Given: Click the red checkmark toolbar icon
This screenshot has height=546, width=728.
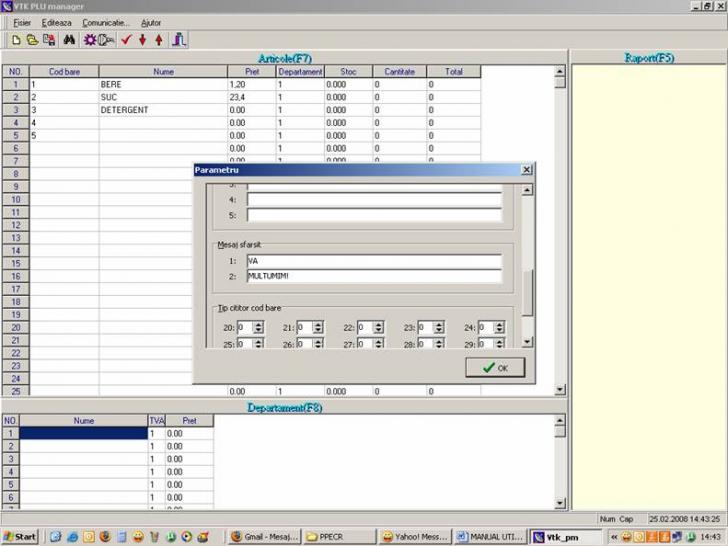Looking at the screenshot, I should click(x=126, y=40).
